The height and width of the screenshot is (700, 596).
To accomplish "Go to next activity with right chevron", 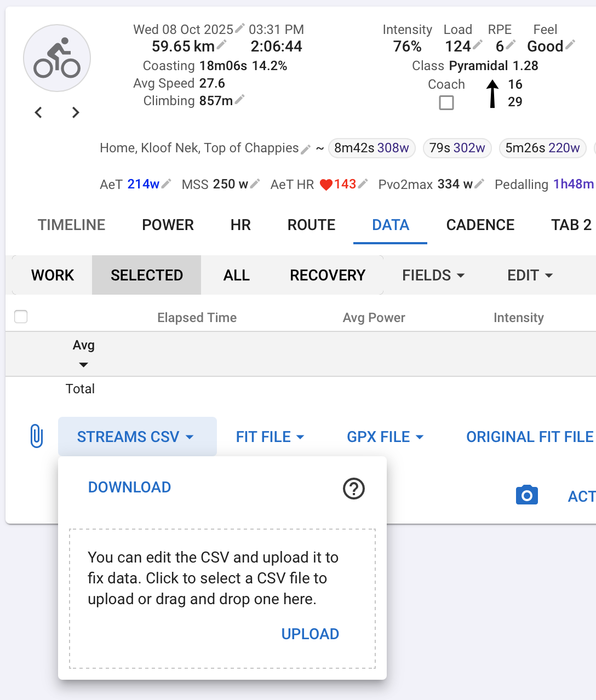I will pyautogui.click(x=76, y=112).
